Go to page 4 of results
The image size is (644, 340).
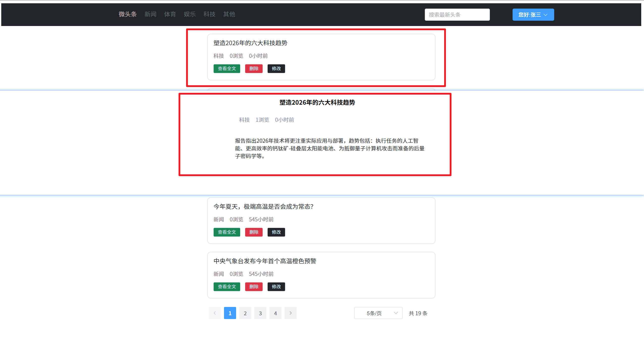click(275, 313)
